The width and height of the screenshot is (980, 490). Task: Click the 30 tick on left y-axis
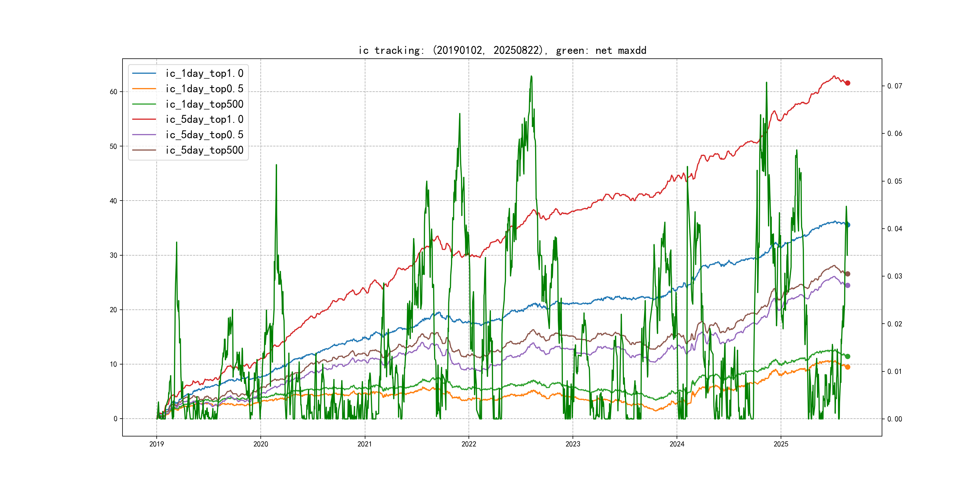[x=113, y=255]
